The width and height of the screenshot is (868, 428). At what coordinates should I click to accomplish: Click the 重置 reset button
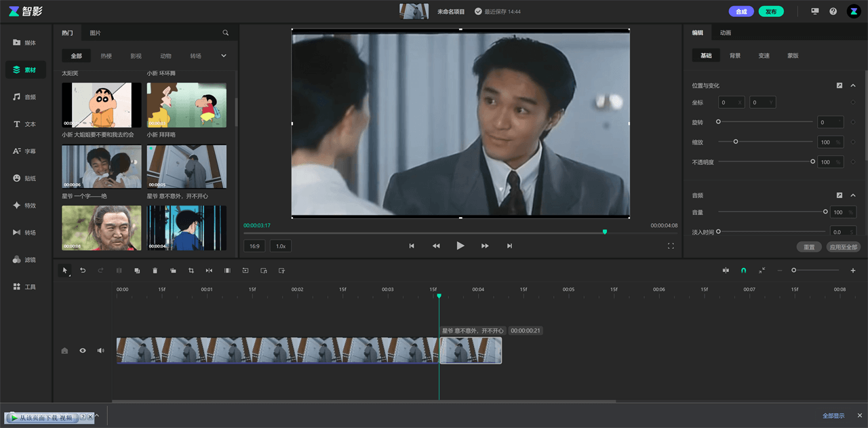point(809,247)
